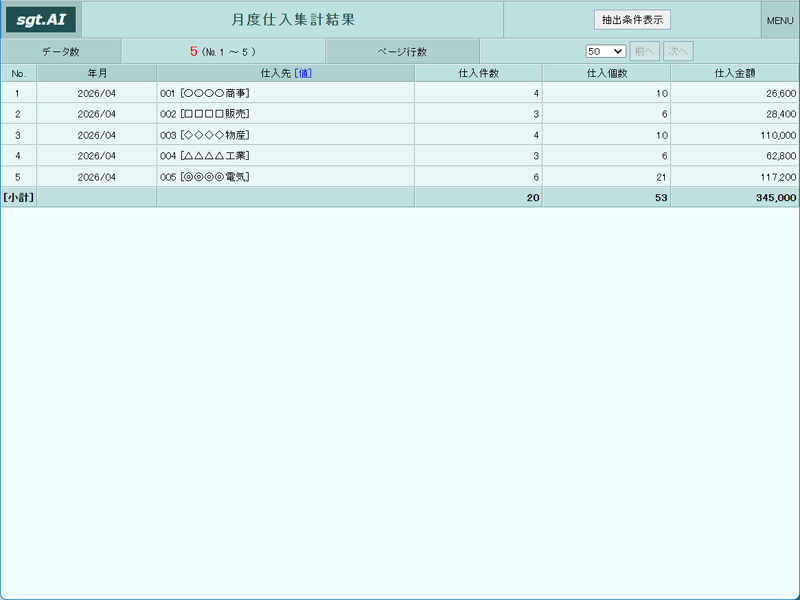Click subtotal count 20
This screenshot has height=600, width=800.
pos(533,197)
